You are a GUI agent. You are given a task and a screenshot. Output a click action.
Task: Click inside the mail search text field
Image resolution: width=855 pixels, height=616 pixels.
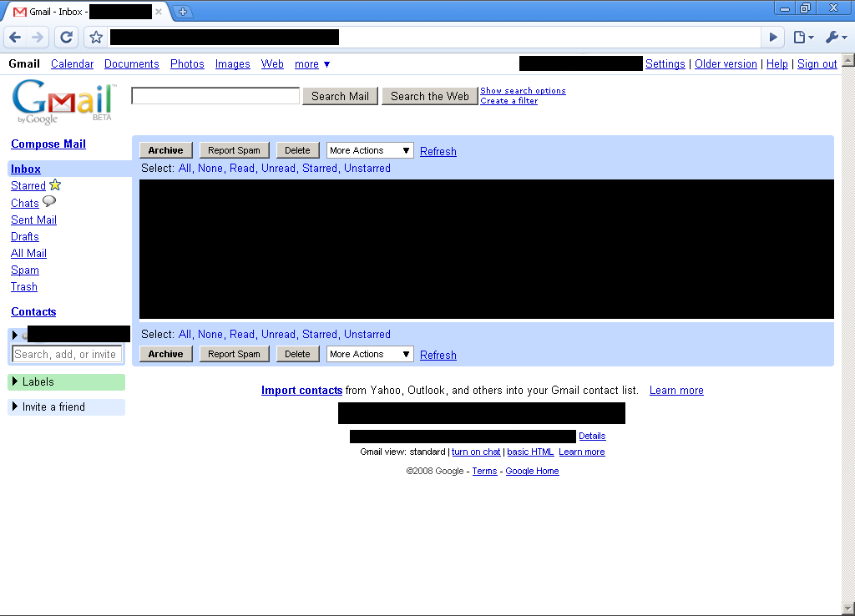[215, 96]
